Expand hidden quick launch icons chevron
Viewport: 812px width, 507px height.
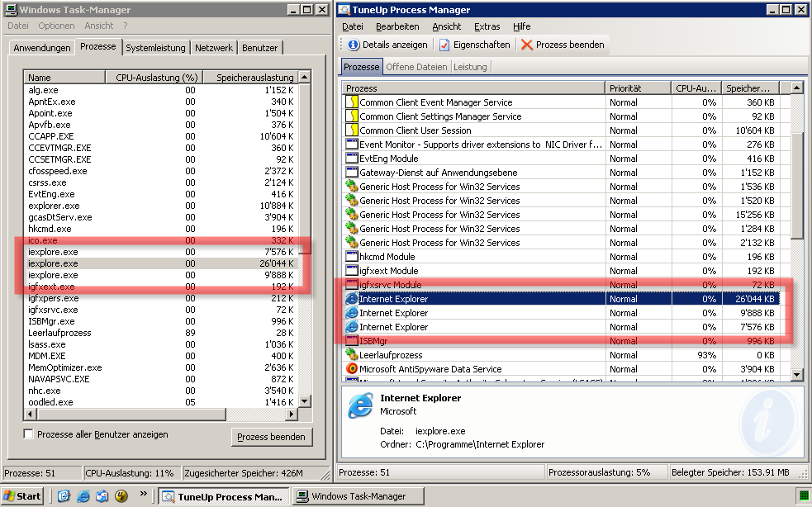pos(143,494)
